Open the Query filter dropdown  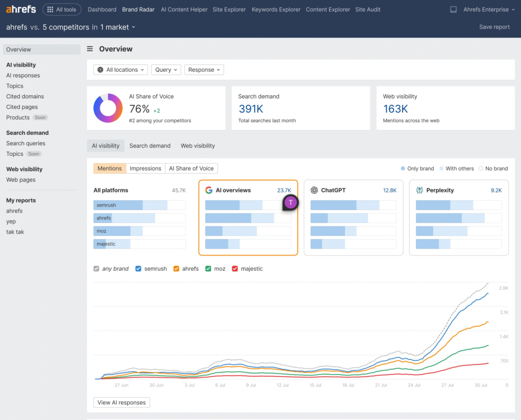(x=166, y=70)
